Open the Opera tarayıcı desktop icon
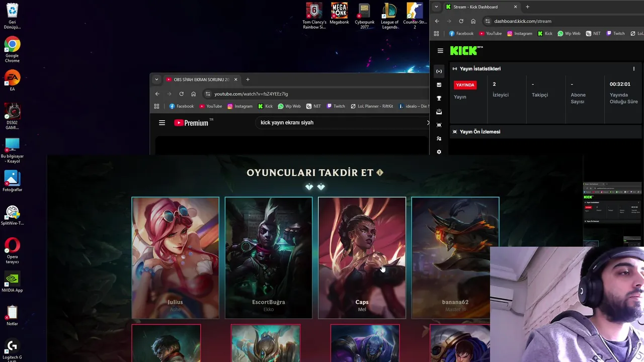 pyautogui.click(x=12, y=251)
